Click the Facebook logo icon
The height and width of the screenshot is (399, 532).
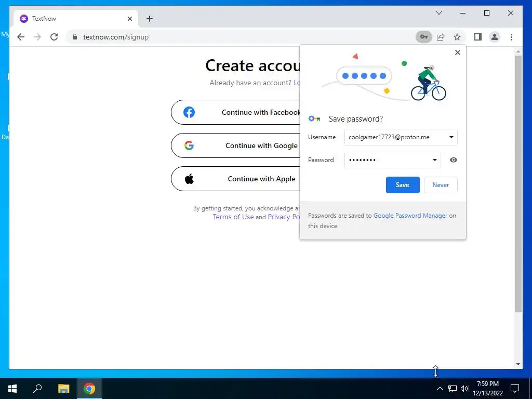coord(189,112)
